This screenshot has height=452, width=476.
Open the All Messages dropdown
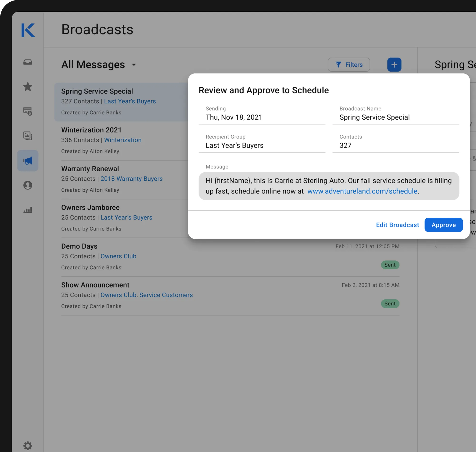coord(99,64)
